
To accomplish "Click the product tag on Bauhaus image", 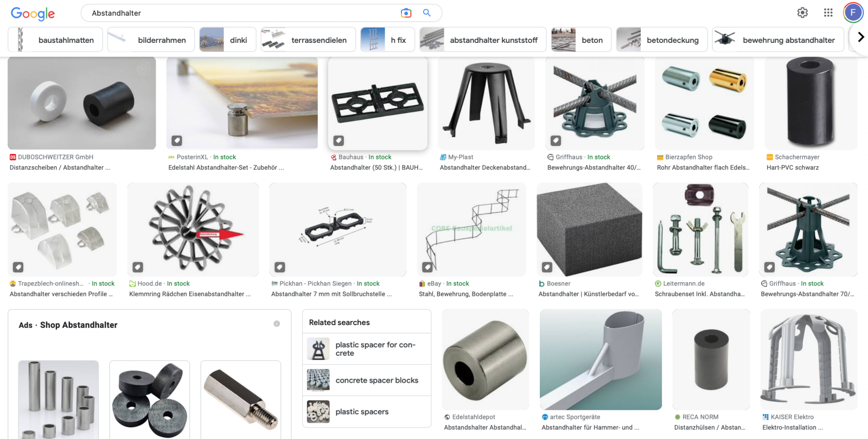I will pyautogui.click(x=339, y=141).
